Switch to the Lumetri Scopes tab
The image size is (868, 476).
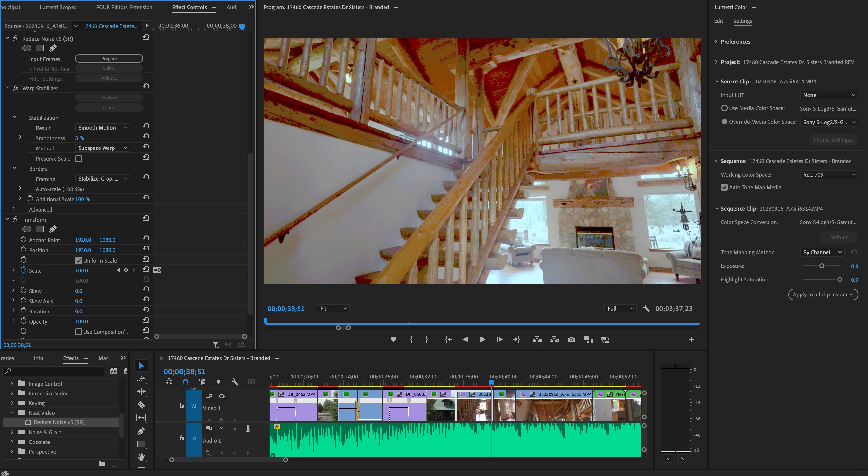58,7
